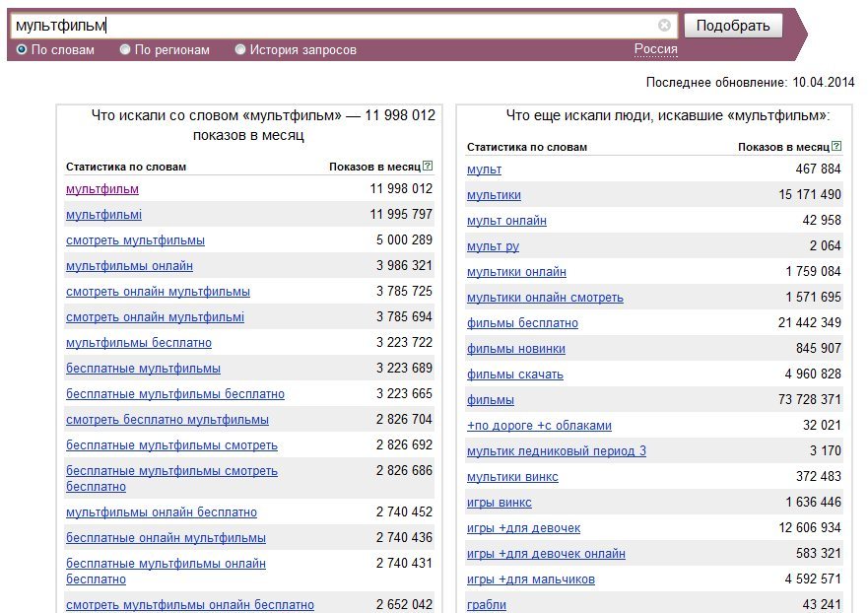The width and height of the screenshot is (868, 613).
Task: Select the '21 442 349' impressions value
Action: [809, 322]
